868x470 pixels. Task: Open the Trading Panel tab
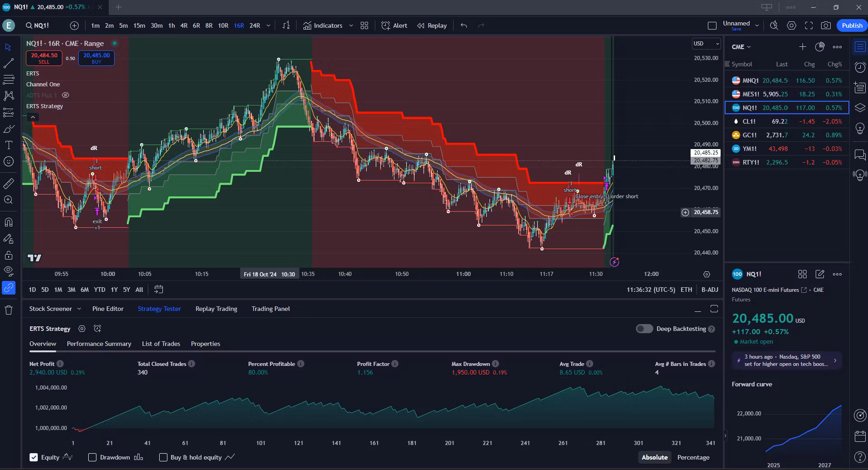pos(271,309)
